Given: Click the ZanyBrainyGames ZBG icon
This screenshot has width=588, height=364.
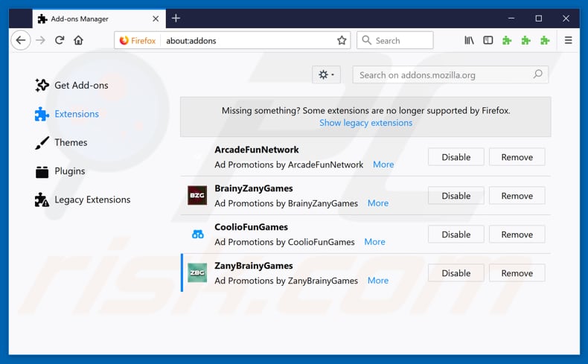Looking at the screenshot, I should pyautogui.click(x=197, y=272).
